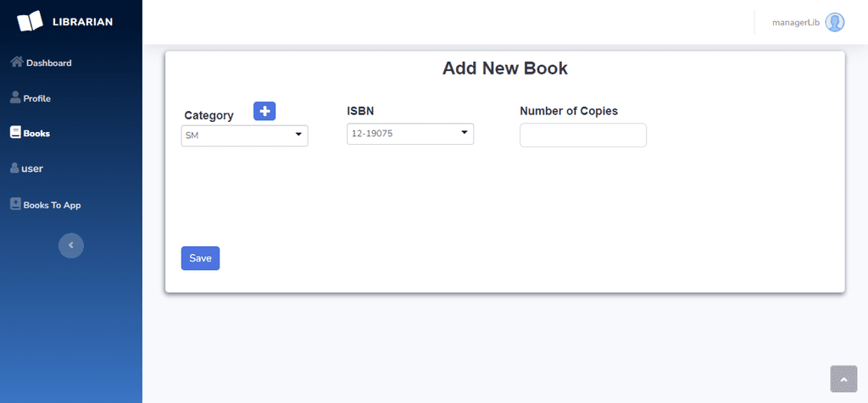Click the Number of Copies field
Image resolution: width=868 pixels, height=403 pixels.
coord(583,135)
